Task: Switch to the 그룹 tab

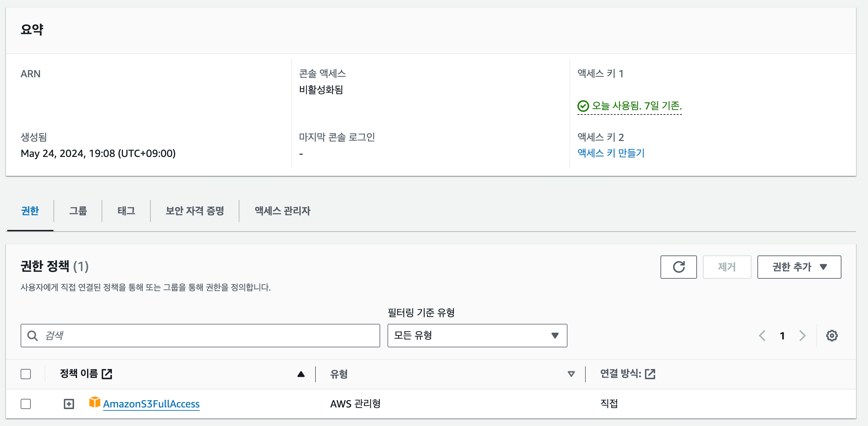Action: click(x=78, y=211)
